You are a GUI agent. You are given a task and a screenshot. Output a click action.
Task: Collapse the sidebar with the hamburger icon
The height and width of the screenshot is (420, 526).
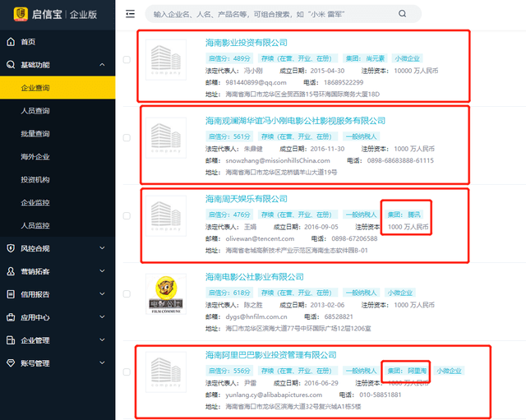click(x=130, y=14)
